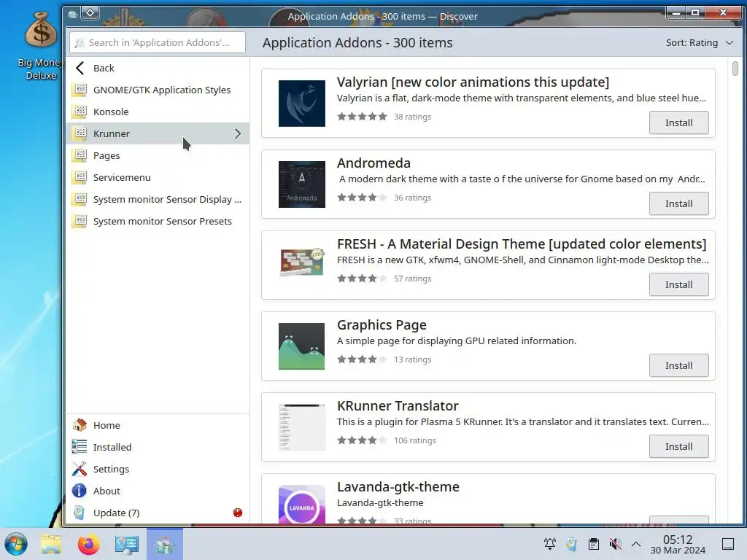The image size is (747, 560).
Task: Click the Installed list icon
Action: (79, 447)
